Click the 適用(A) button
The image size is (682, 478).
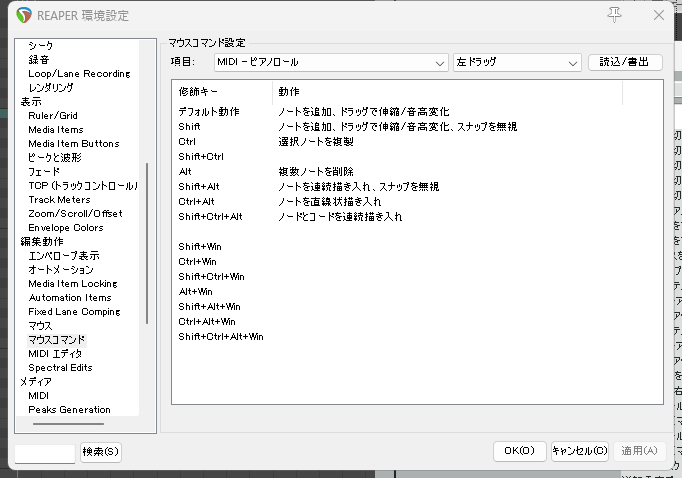[x=639, y=451]
